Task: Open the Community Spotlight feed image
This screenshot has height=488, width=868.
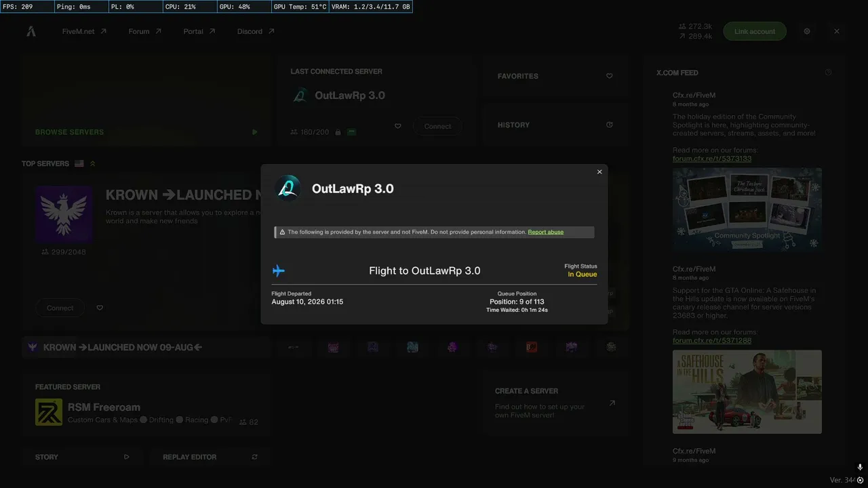Action: click(x=747, y=210)
